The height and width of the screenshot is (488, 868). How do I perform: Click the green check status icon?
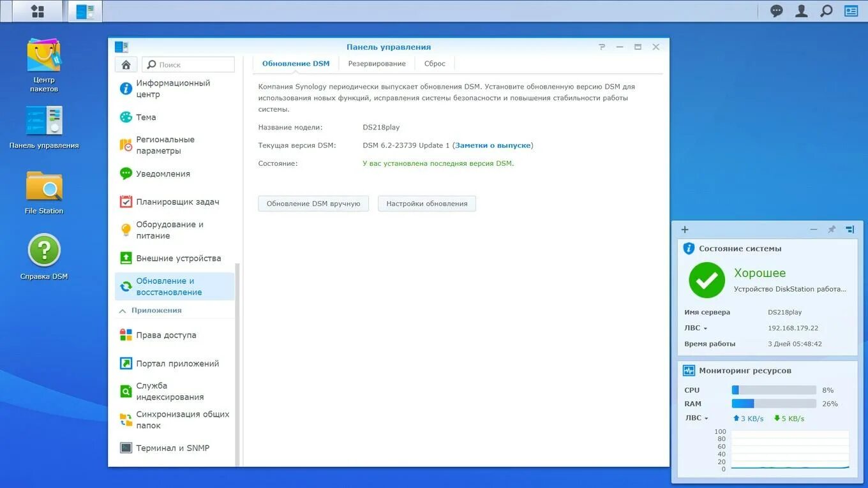click(707, 280)
